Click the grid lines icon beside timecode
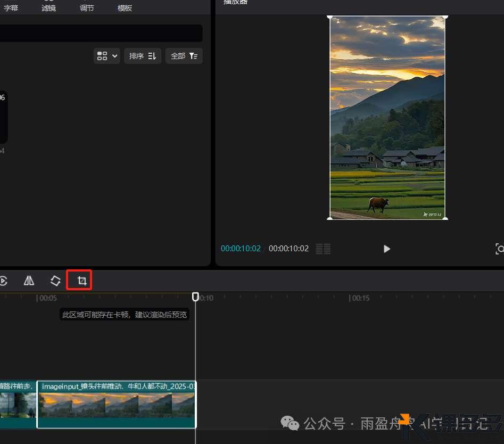The image size is (504, 444). 323,249
